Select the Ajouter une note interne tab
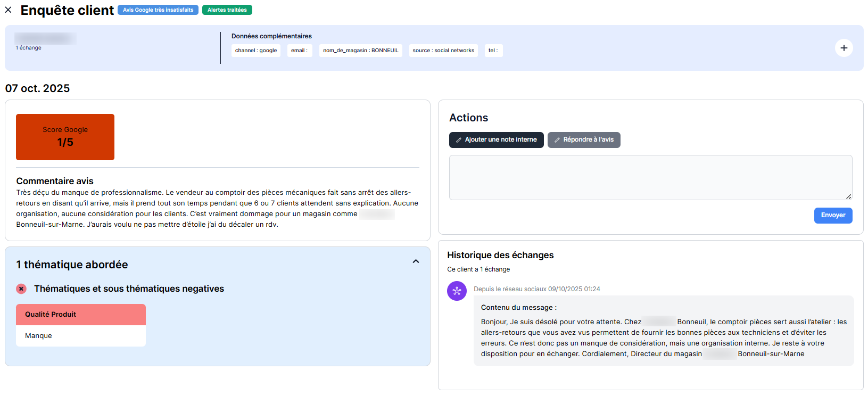The height and width of the screenshot is (395, 868). pos(496,140)
